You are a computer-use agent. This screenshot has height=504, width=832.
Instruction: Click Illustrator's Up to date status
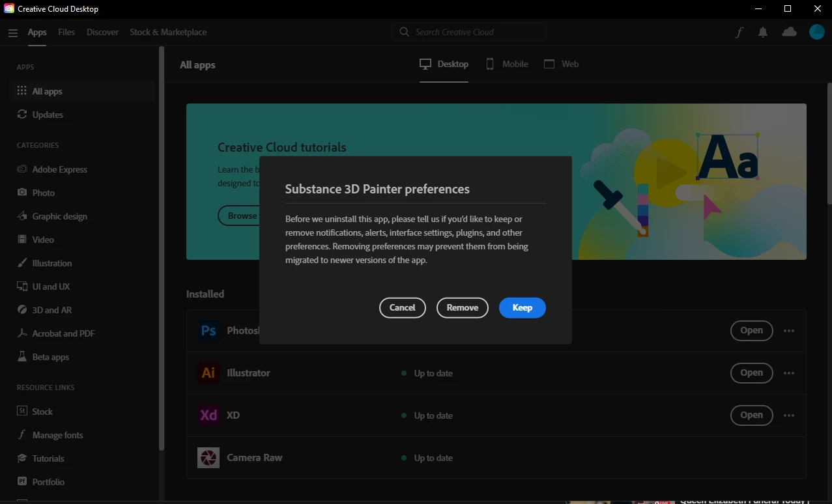coord(427,373)
